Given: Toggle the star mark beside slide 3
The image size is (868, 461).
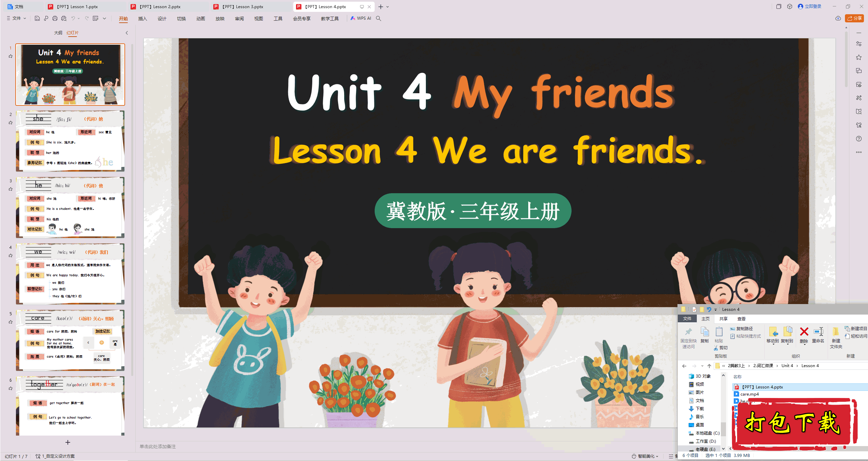Looking at the screenshot, I should (x=11, y=189).
